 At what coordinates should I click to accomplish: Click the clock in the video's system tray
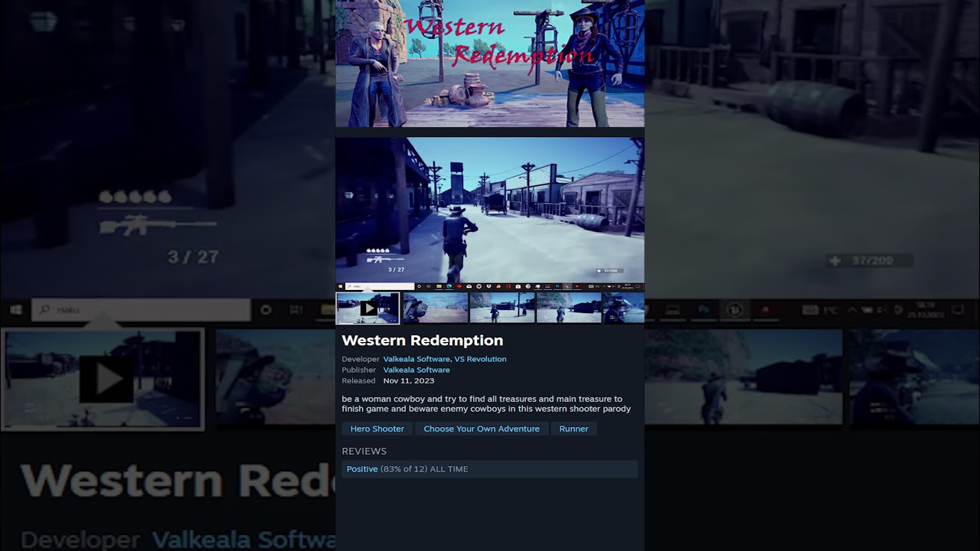pyautogui.click(x=628, y=286)
